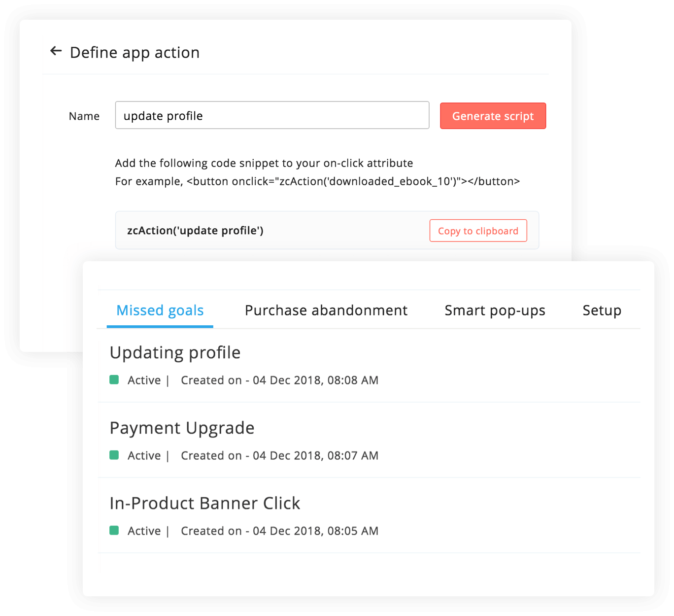Click the 08:07 AM creation date text
674x616 pixels.
coord(279,456)
